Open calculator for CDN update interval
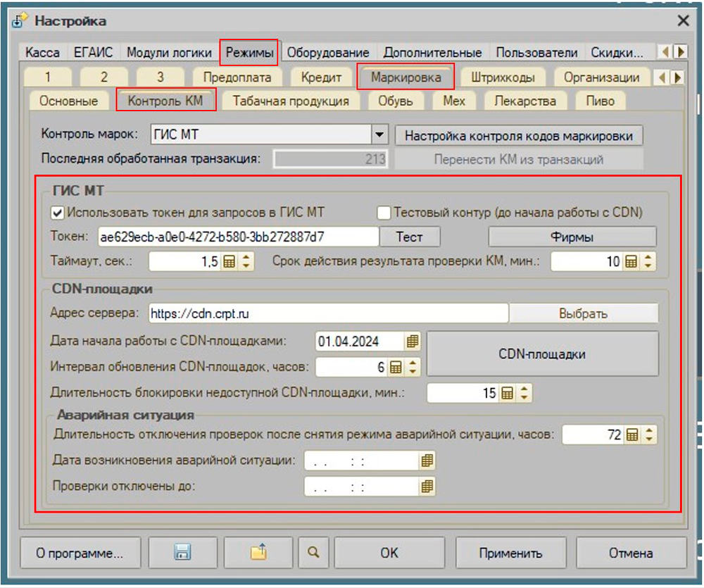 396,367
